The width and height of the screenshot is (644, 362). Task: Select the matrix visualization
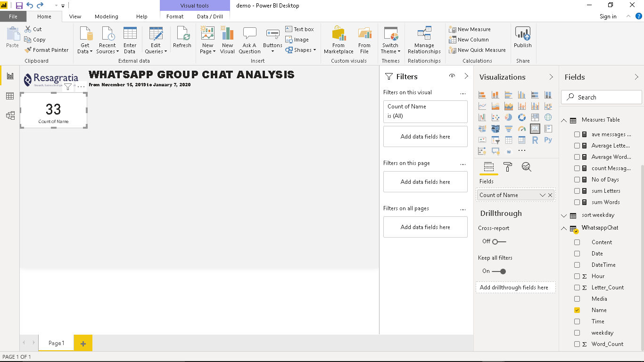(522, 140)
